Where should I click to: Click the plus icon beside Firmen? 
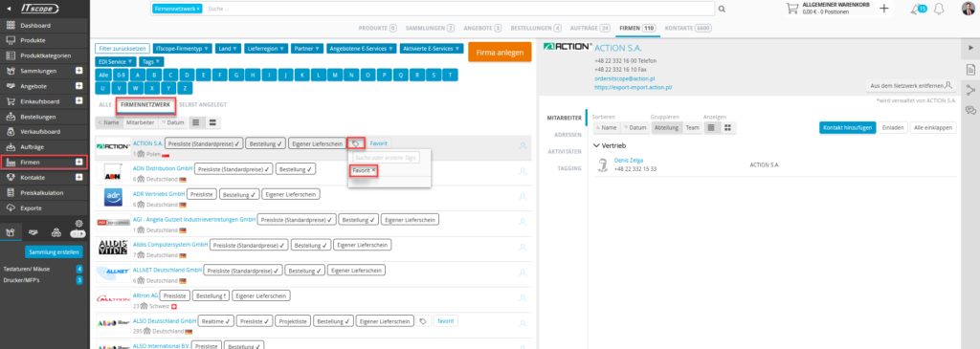(78, 163)
